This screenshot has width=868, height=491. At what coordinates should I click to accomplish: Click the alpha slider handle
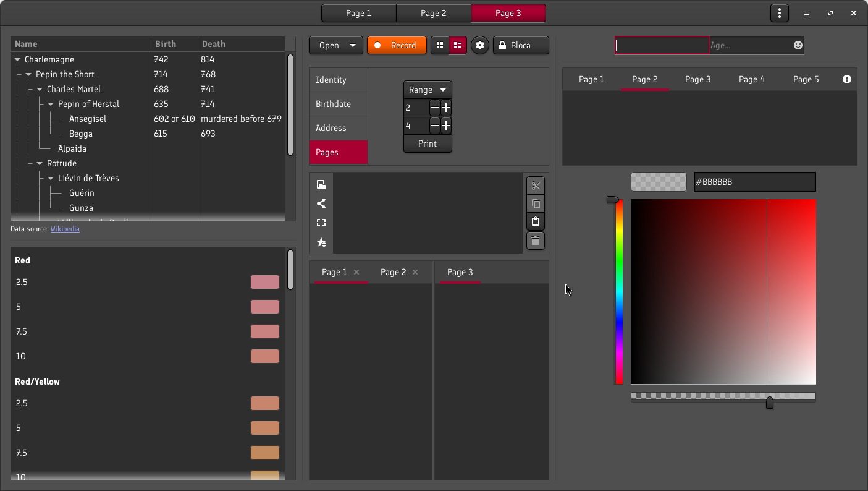pyautogui.click(x=770, y=403)
